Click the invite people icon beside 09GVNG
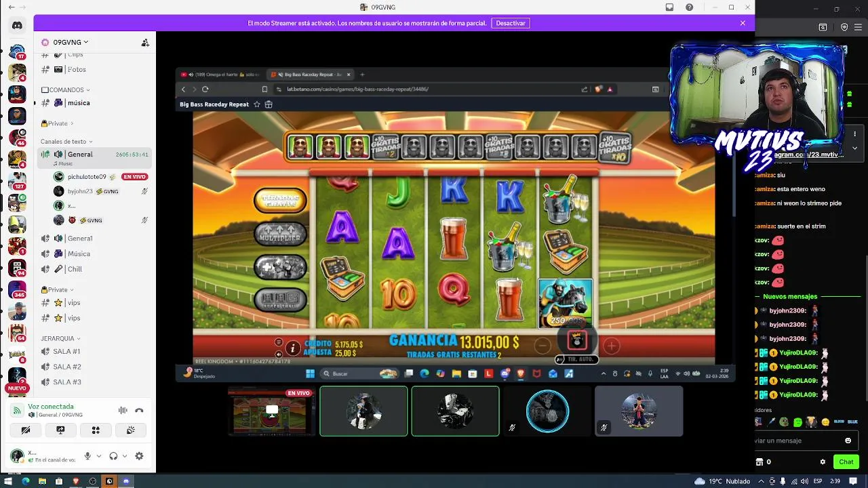This screenshot has height=488, width=868. [145, 42]
